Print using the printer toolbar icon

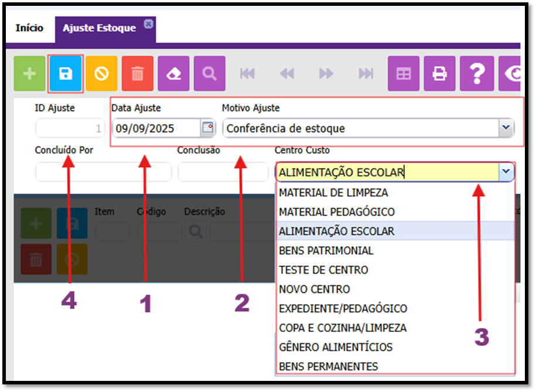point(439,74)
